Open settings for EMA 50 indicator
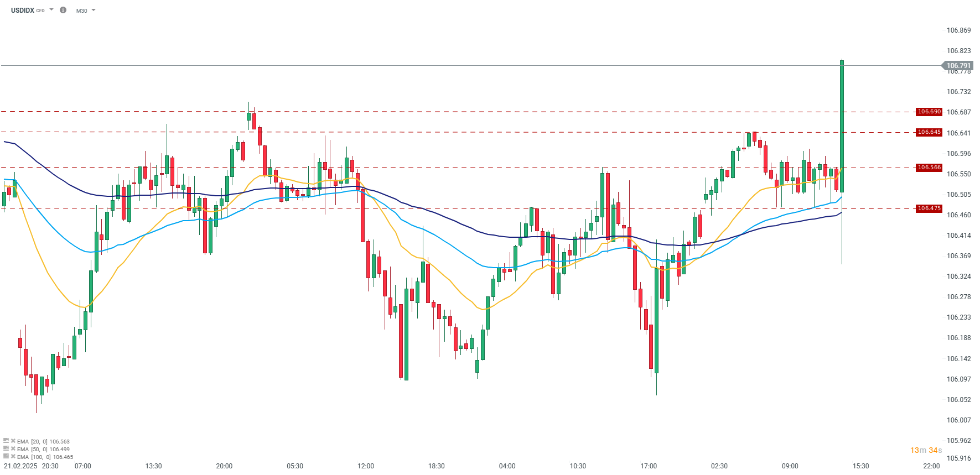The image size is (980, 475). point(6,449)
